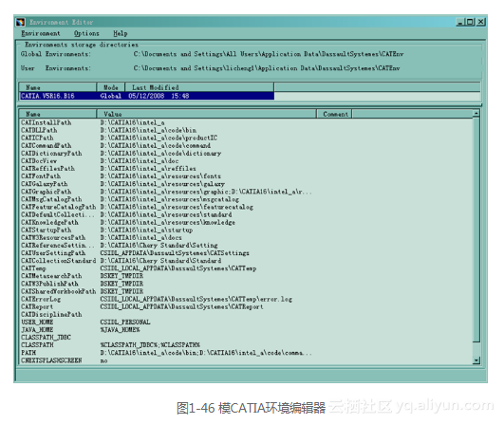Click the error.log path value
Image resolution: width=504 pixels, height=424 pixels.
point(196,300)
